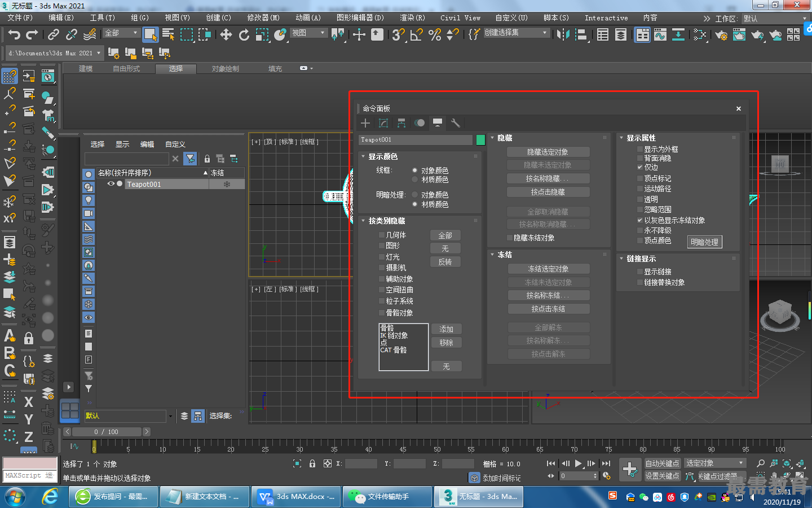This screenshot has height=508, width=812.
Task: Switch to Modify tab in command panel
Action: tap(383, 123)
